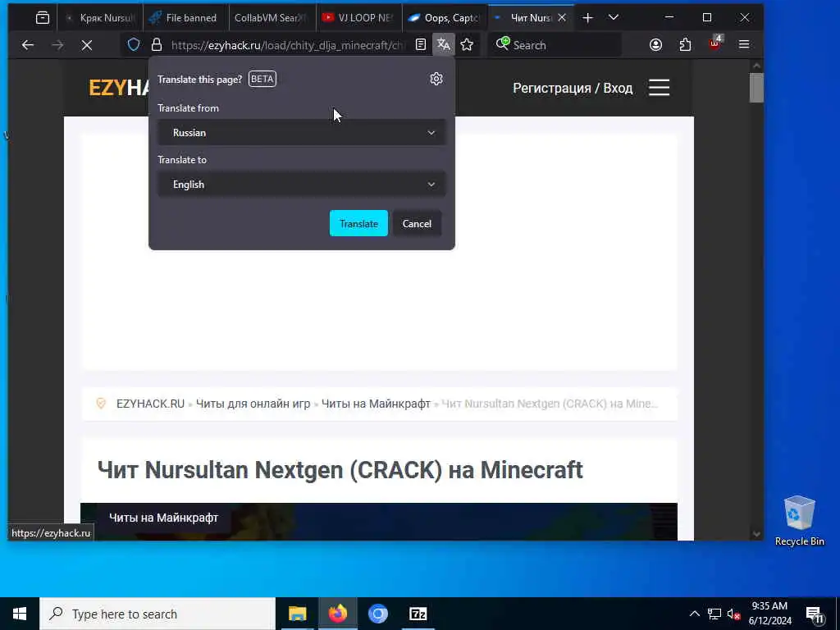Open volume tray icon
Viewport: 840px width, 630px height.
(734, 614)
